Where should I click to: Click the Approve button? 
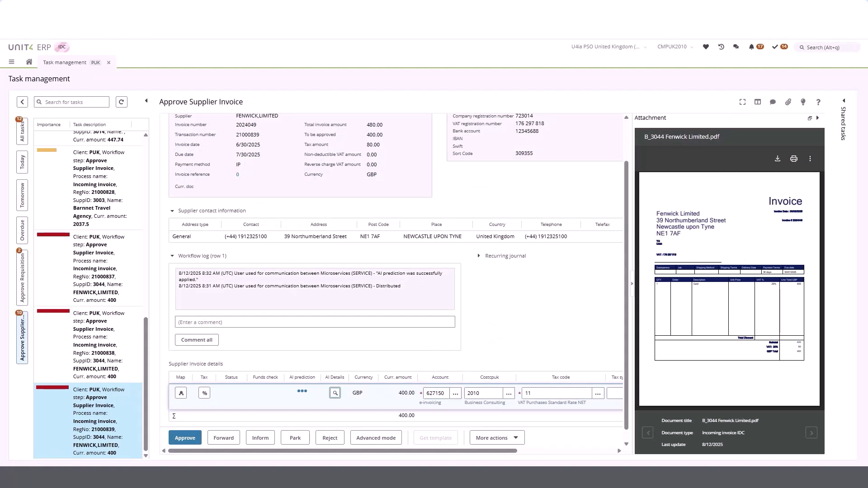184,437
